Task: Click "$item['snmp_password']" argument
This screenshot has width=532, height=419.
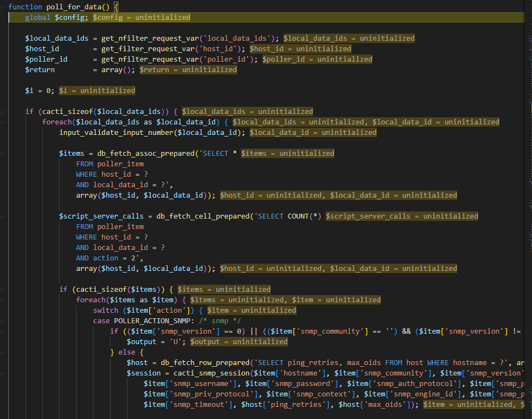Action: [x=292, y=384]
